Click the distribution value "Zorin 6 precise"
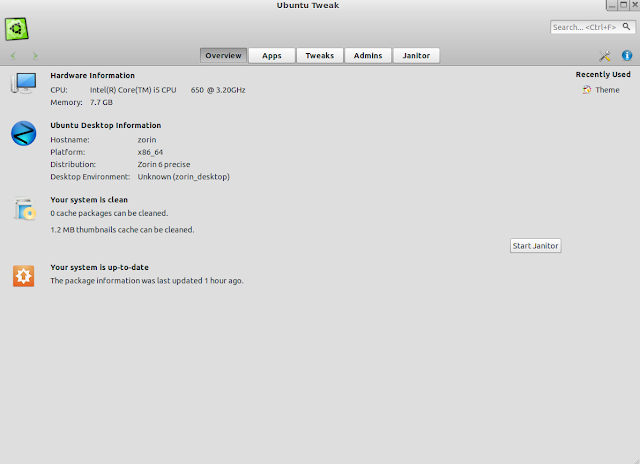The image size is (640, 464). (164, 164)
